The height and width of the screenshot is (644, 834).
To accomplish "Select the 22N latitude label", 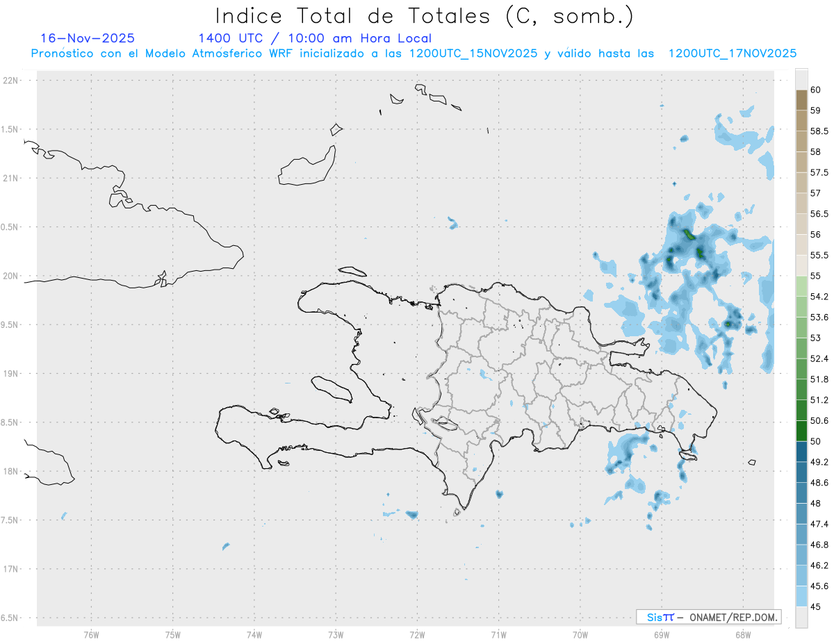I will point(12,81).
